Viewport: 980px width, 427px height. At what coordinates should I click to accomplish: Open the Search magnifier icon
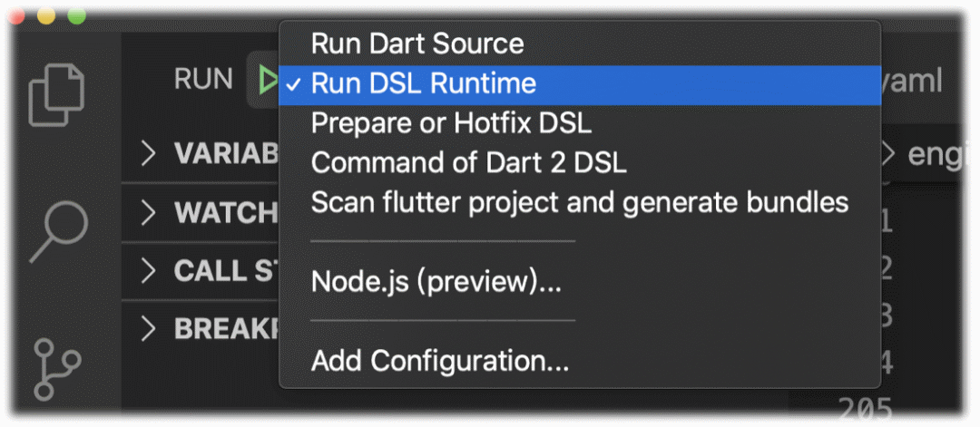pyautogui.click(x=59, y=231)
